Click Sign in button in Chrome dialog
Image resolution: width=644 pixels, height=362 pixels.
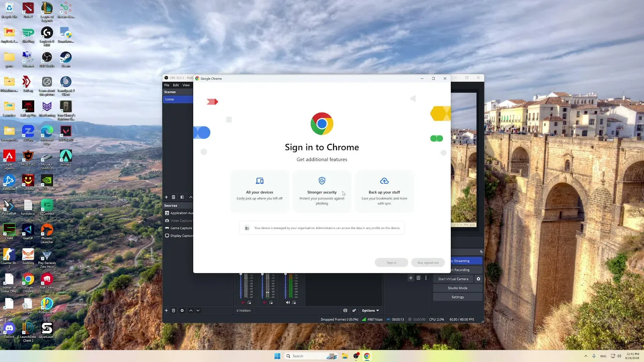[x=391, y=262]
